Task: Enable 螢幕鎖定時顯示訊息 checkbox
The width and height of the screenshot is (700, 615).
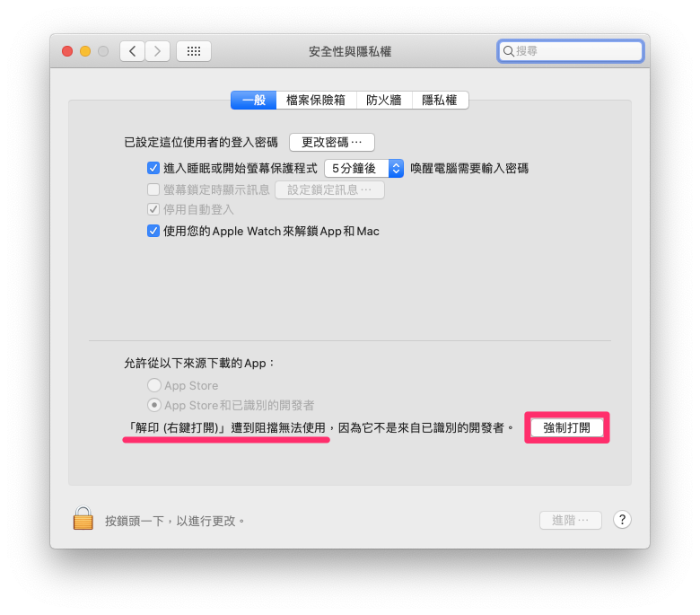Action: (x=153, y=189)
